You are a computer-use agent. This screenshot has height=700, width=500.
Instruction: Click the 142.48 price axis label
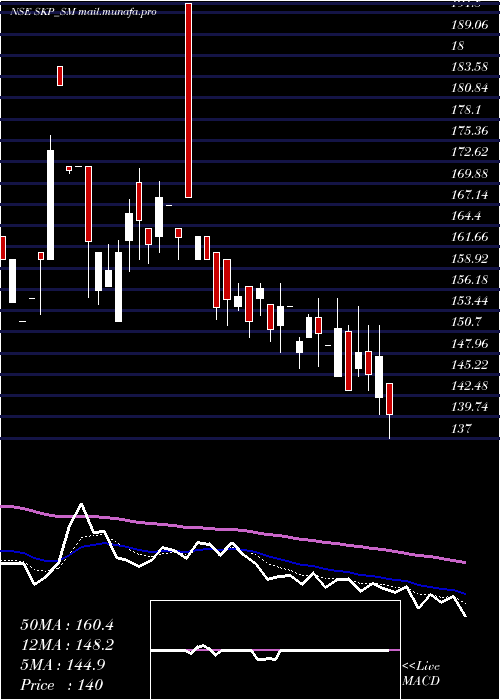(470, 385)
